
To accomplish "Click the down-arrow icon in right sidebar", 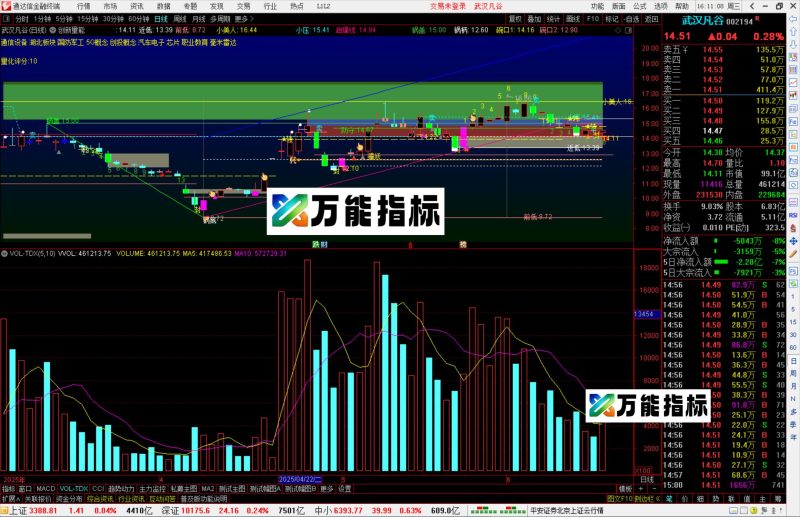I will tap(793, 45).
